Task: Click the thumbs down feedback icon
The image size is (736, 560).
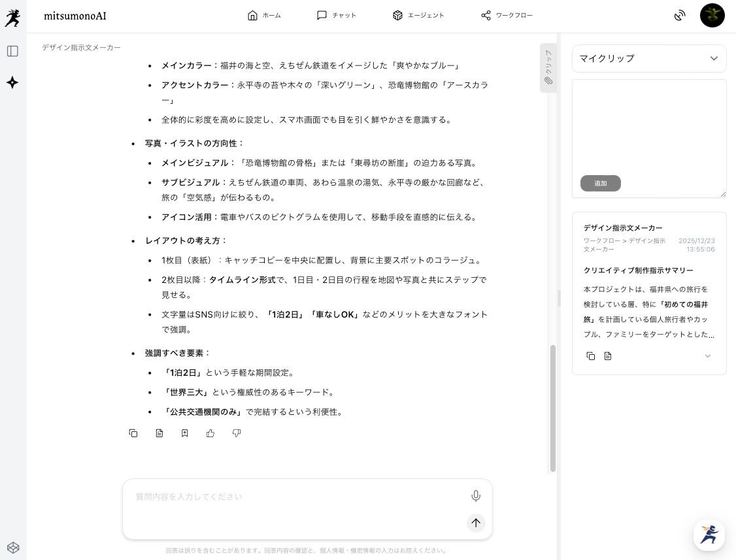Action: click(x=237, y=433)
